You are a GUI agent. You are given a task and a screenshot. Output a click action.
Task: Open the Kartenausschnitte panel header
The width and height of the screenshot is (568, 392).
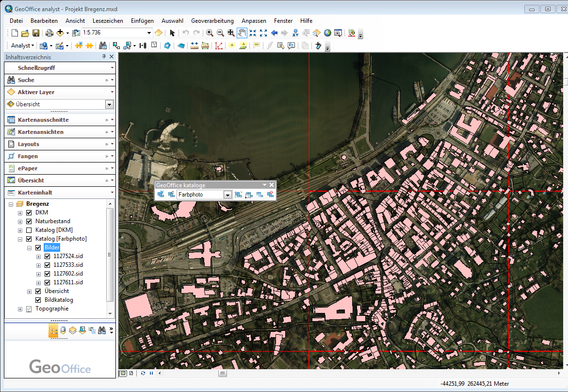[x=43, y=120]
